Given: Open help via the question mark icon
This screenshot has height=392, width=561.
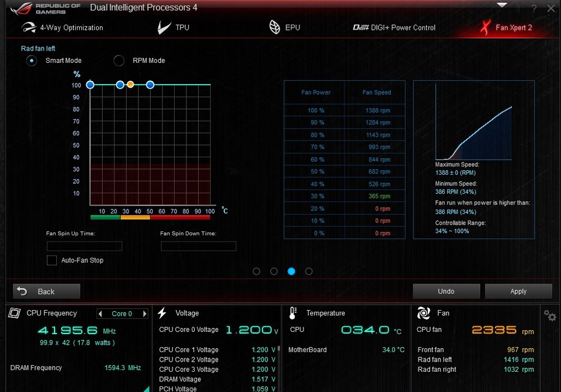Looking at the screenshot, I should 534,8.
